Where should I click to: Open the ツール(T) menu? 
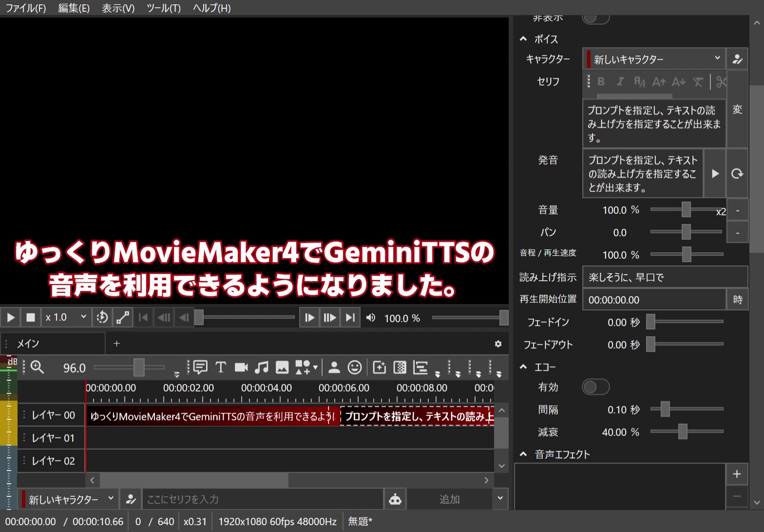164,8
